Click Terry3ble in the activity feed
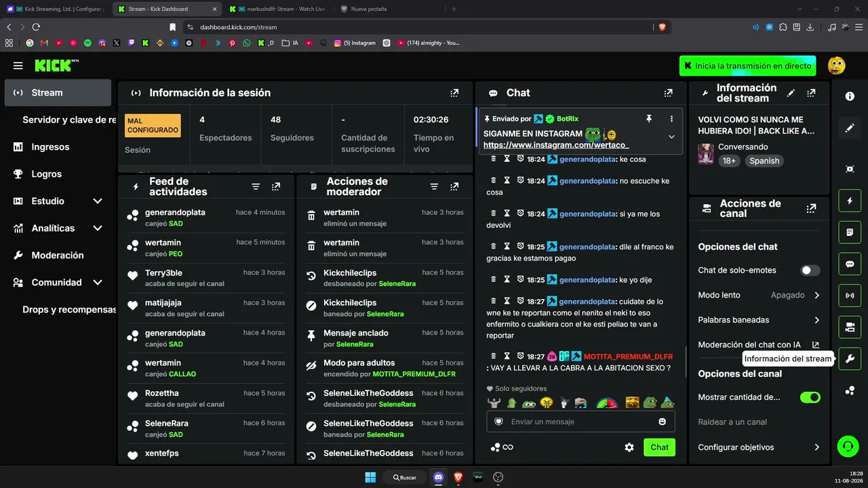Image resolution: width=868 pixels, height=488 pixels. tap(163, 272)
